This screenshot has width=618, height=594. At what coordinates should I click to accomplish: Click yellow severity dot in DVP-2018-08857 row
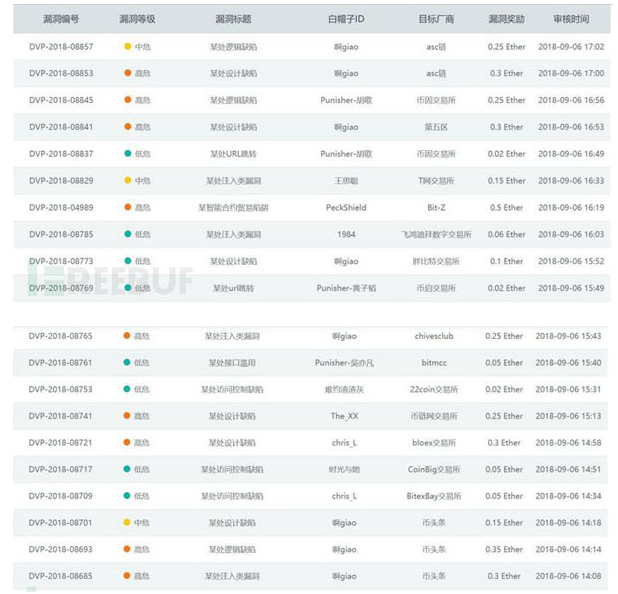point(127,46)
